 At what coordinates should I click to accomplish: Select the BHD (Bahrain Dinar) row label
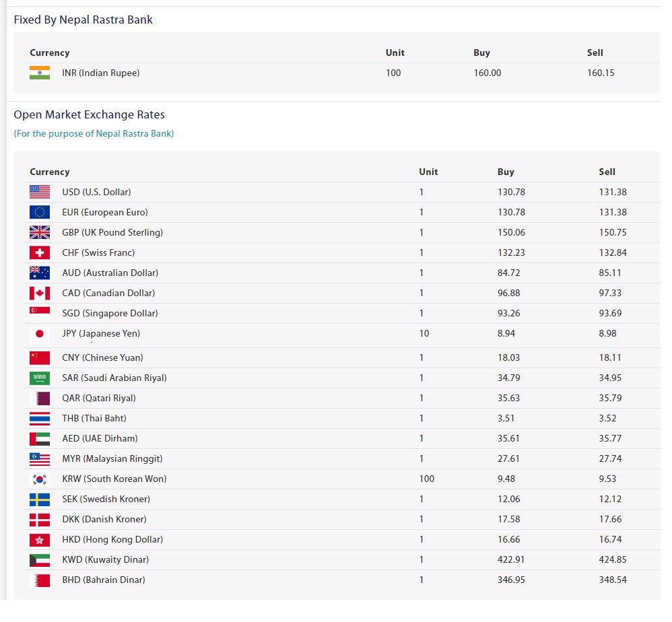(103, 580)
